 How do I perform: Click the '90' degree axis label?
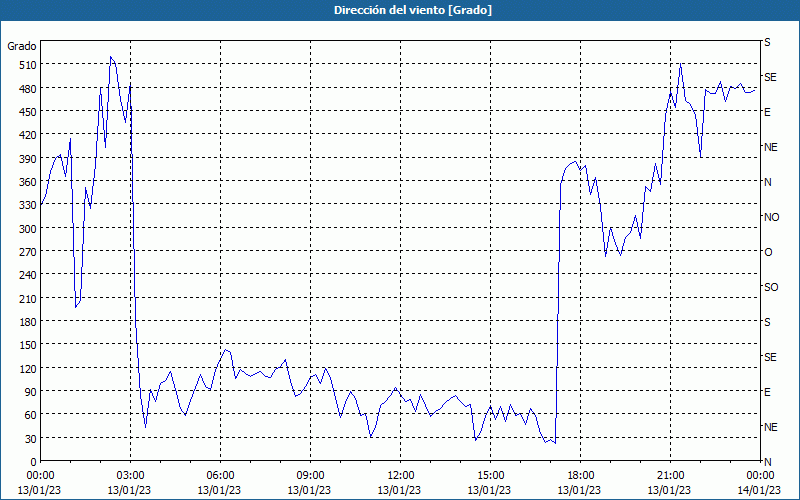coord(31,392)
